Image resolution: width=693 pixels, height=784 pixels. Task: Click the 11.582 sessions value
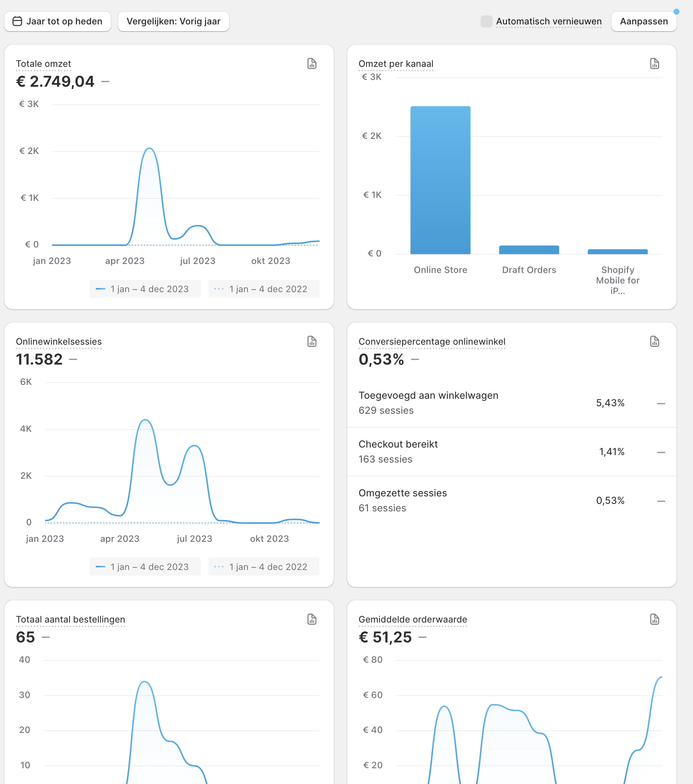click(x=39, y=359)
